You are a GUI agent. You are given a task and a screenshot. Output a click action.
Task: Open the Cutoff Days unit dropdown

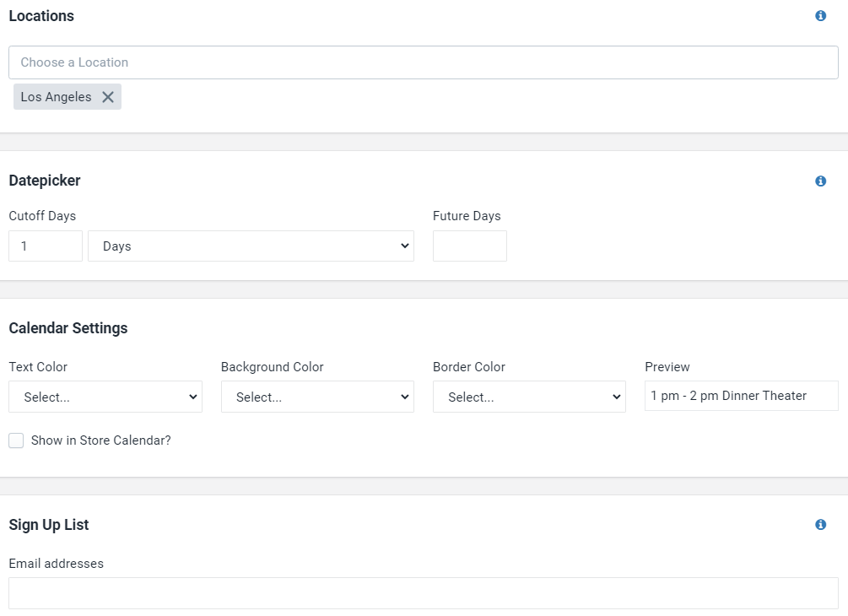251,246
